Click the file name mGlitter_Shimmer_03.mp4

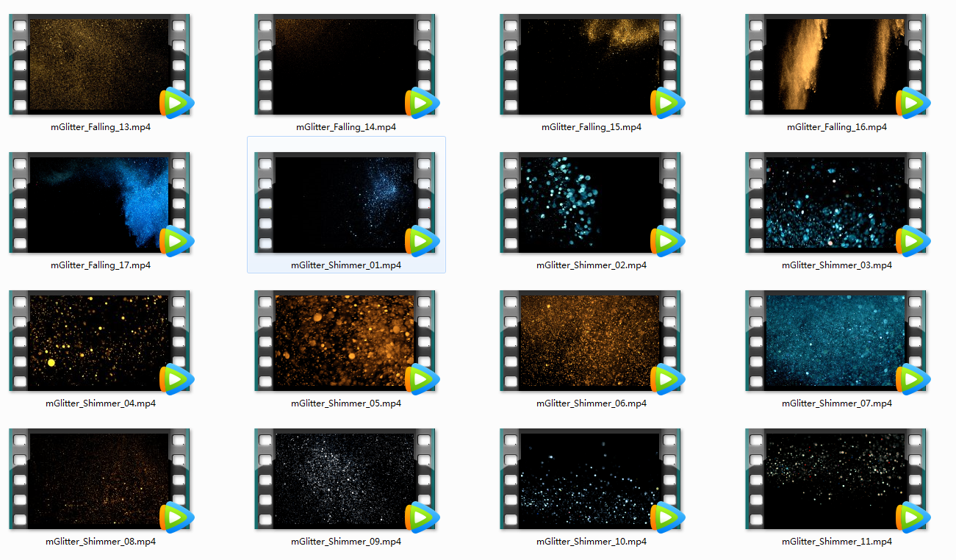837,265
